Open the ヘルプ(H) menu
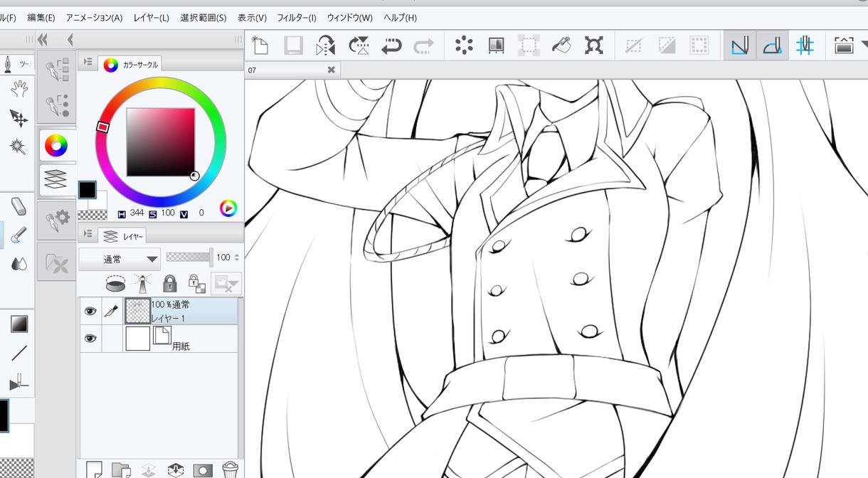The height and width of the screenshot is (478, 868). (400, 17)
